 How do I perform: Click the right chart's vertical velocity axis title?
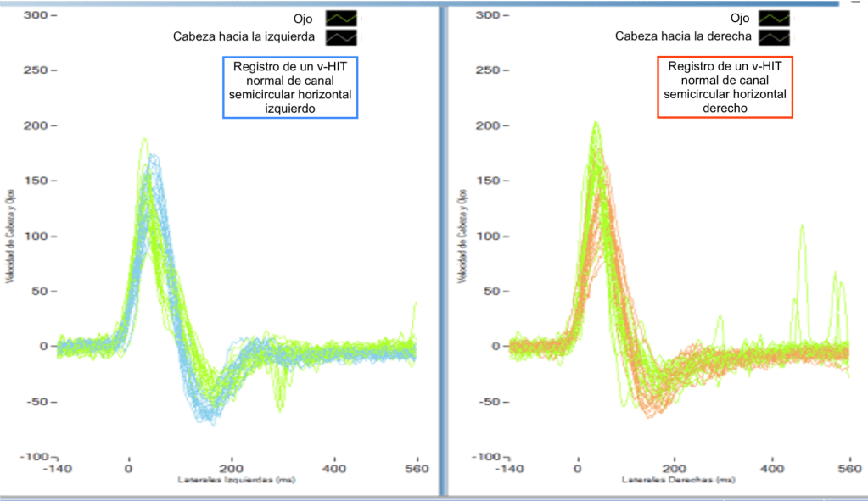point(464,233)
